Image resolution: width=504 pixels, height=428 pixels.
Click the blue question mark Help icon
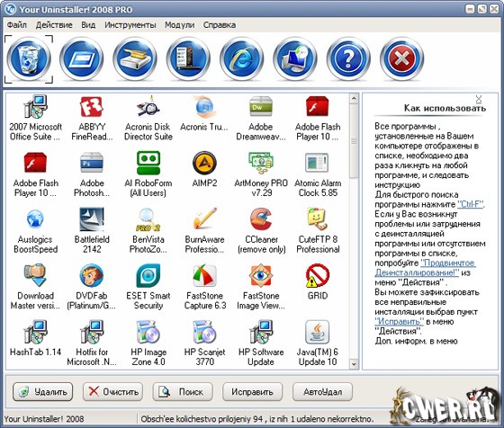point(349,59)
